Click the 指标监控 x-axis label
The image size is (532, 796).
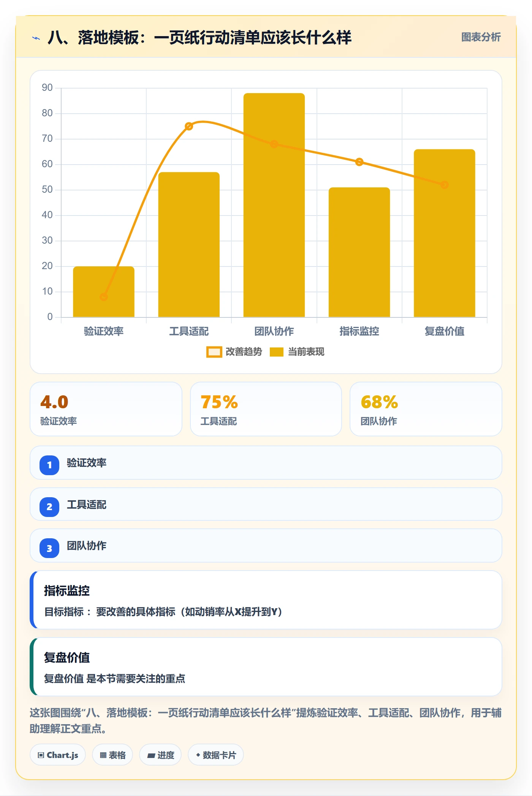(359, 331)
